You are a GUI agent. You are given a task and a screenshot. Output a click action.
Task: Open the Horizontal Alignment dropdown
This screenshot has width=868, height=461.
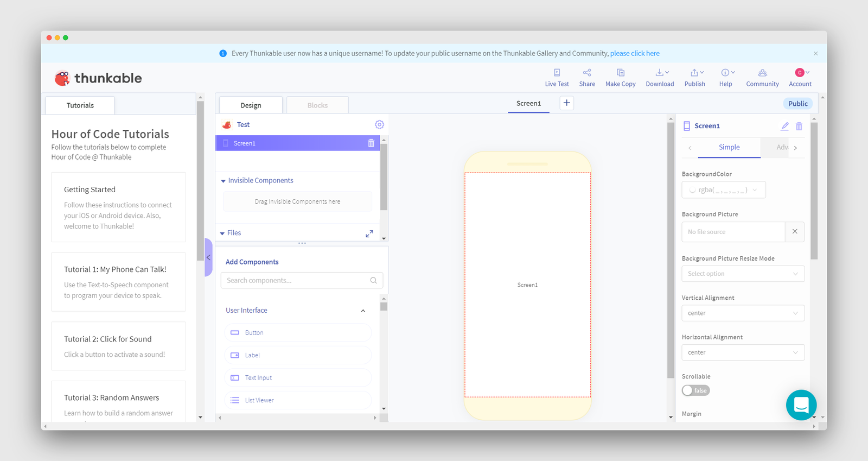click(x=743, y=352)
